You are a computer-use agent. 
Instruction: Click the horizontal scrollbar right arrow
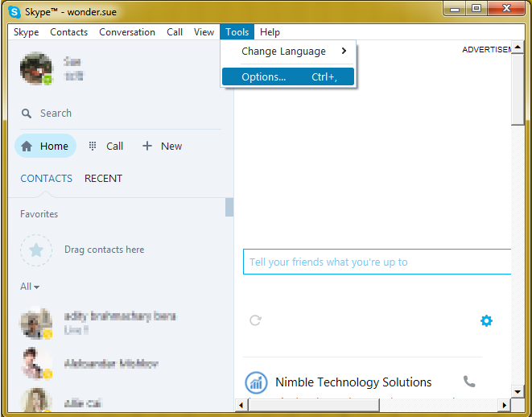pos(505,405)
